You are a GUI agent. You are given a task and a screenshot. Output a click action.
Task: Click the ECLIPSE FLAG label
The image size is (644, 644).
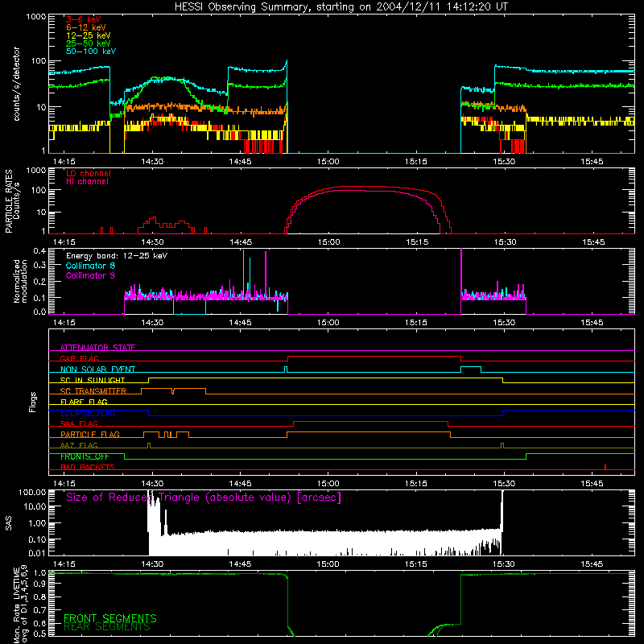(88, 413)
